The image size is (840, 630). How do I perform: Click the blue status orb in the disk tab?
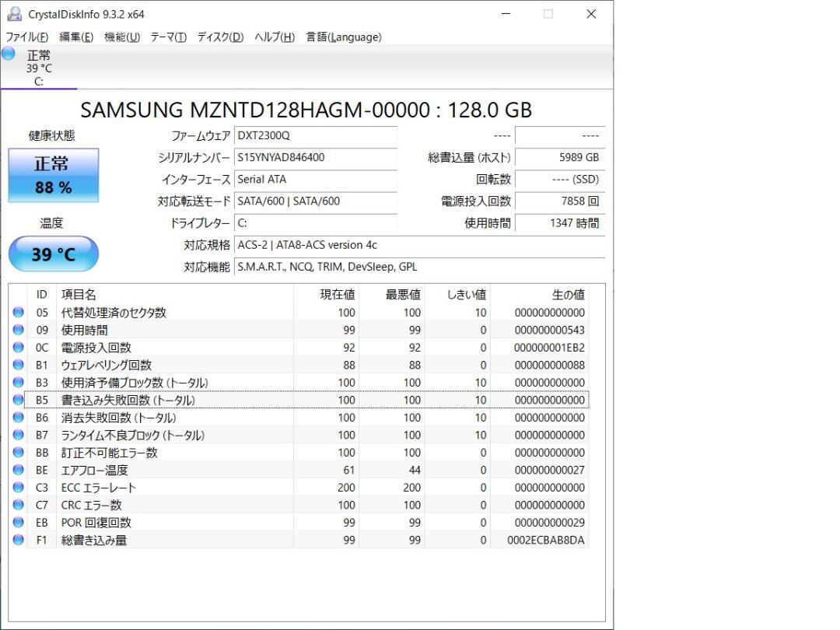click(x=9, y=53)
